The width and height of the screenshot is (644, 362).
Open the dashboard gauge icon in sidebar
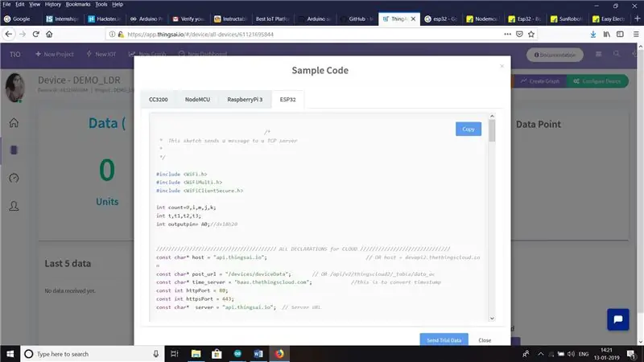point(14,178)
